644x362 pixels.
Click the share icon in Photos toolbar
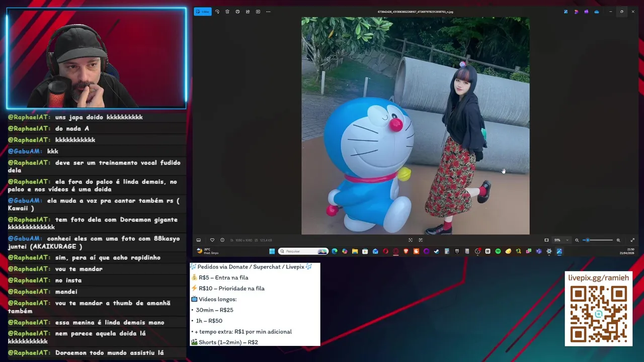point(248,12)
